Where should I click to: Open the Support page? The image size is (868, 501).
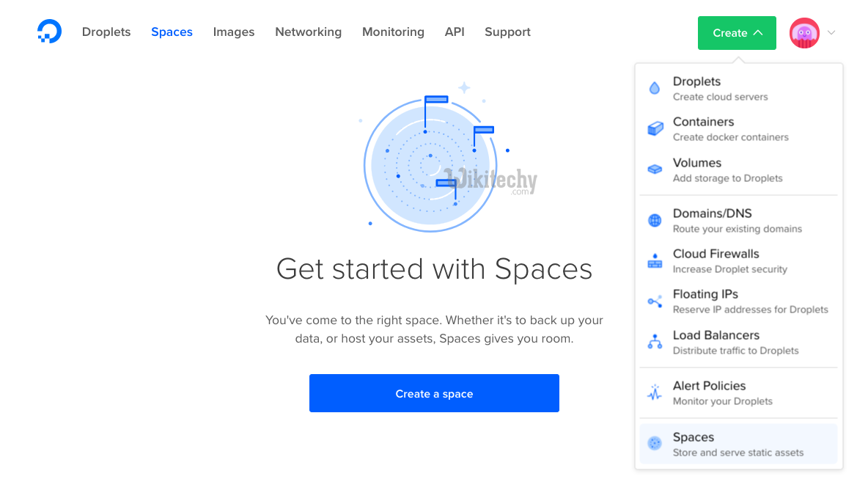coord(507,32)
